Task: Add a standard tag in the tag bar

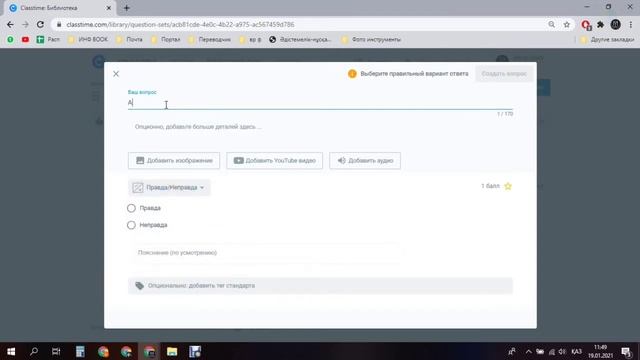Action: click(x=320, y=286)
